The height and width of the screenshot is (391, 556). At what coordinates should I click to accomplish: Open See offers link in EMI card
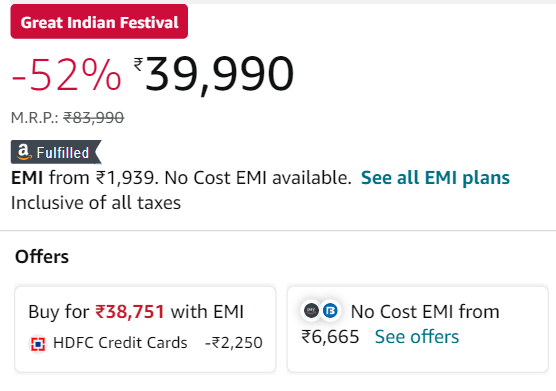[417, 336]
